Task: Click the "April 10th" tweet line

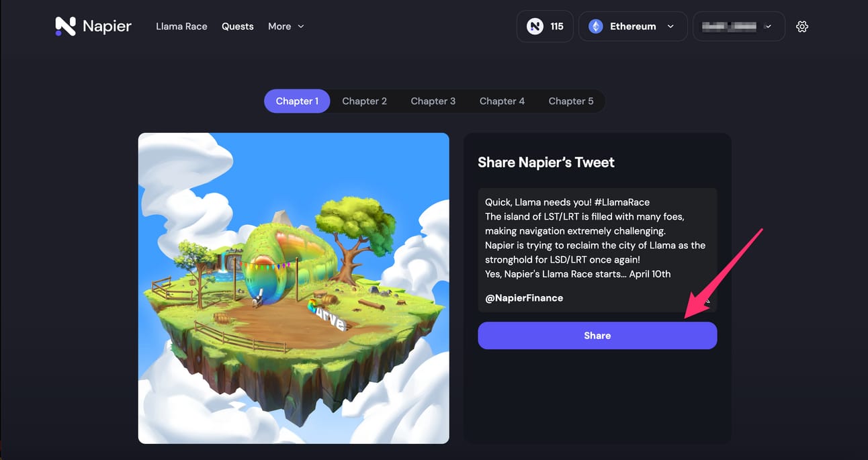Action: pos(578,274)
